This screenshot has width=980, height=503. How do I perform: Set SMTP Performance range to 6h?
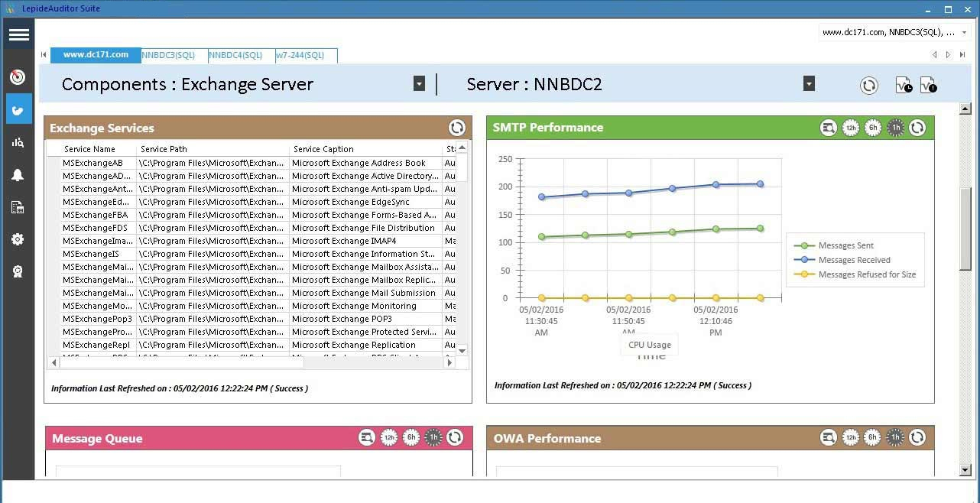[873, 128]
